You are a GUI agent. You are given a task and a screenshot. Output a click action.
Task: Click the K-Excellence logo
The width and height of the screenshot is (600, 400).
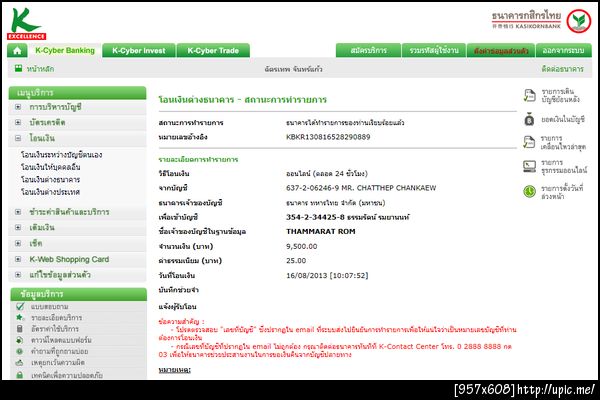tap(26, 24)
